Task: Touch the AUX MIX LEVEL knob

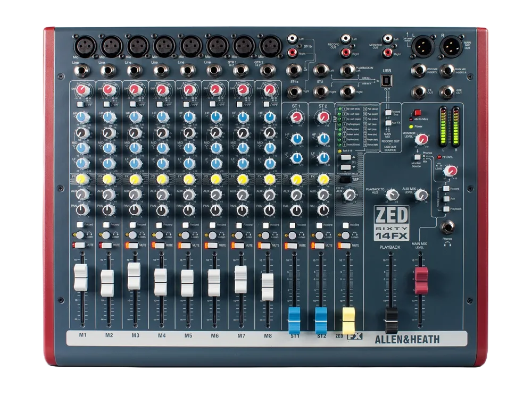Action: pyautogui.click(x=421, y=195)
